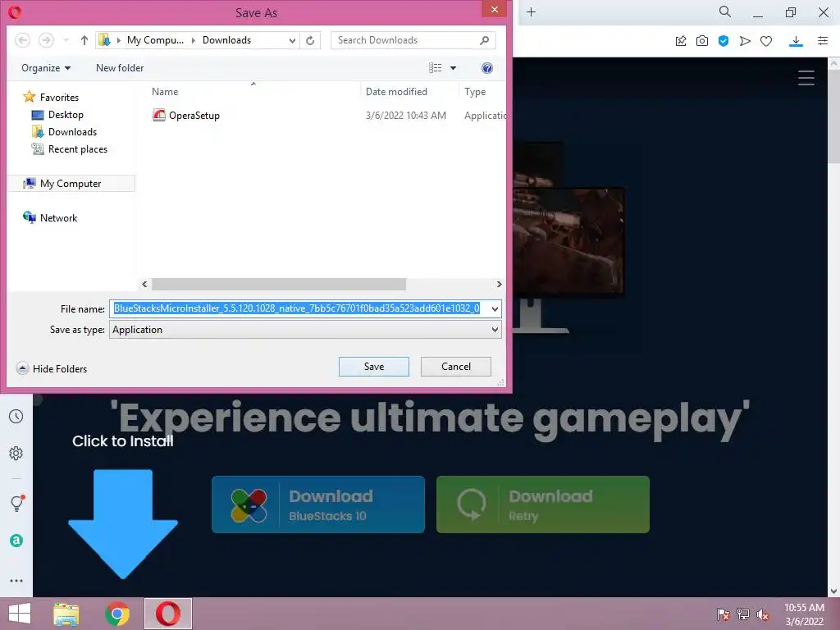Go up one folder level
This screenshot has width=840, height=630.
click(x=84, y=40)
